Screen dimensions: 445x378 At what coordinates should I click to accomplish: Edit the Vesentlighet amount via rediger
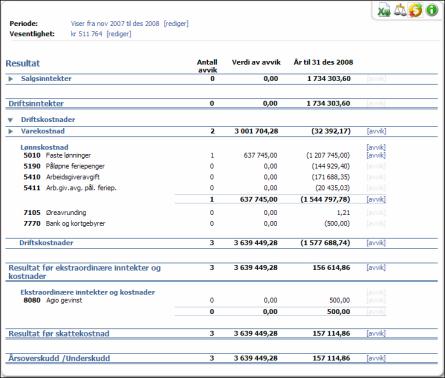pyautogui.click(x=119, y=34)
